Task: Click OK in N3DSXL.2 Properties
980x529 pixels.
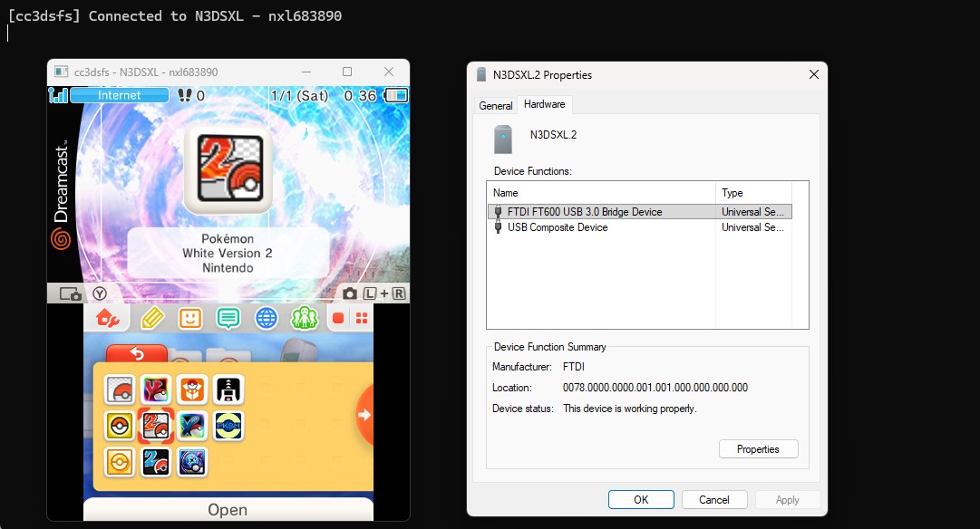Action: [641, 500]
